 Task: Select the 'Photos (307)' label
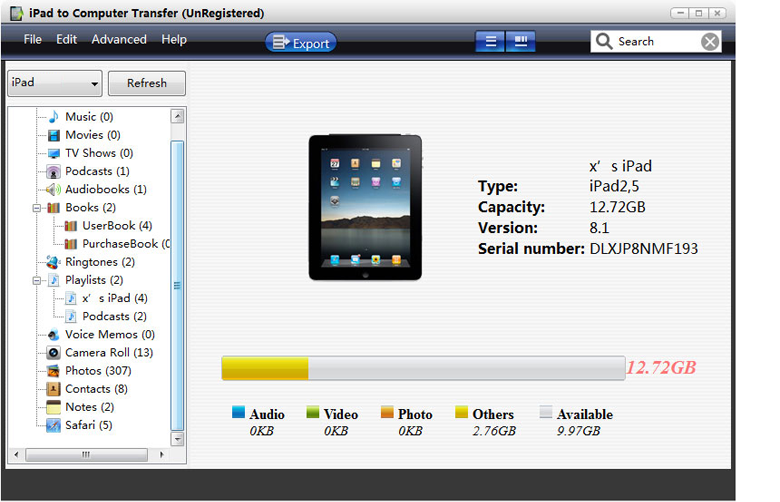pos(98,371)
